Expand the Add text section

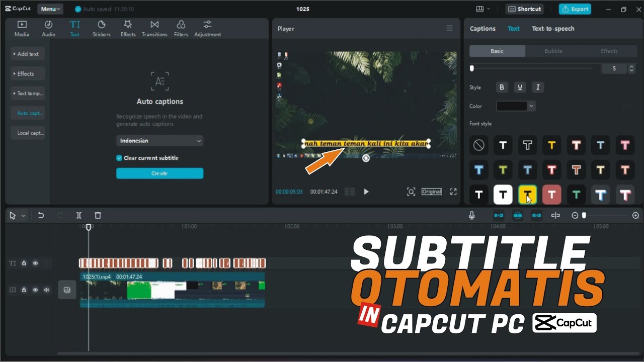tap(28, 54)
